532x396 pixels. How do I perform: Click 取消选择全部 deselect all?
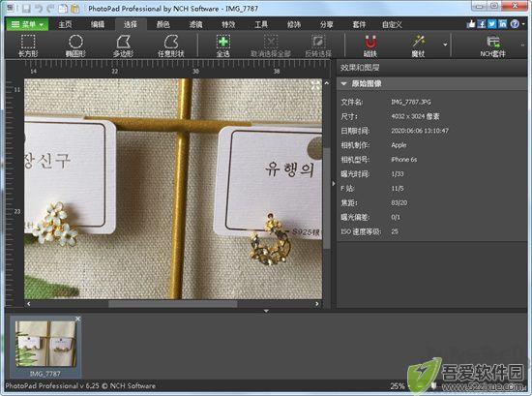271,46
